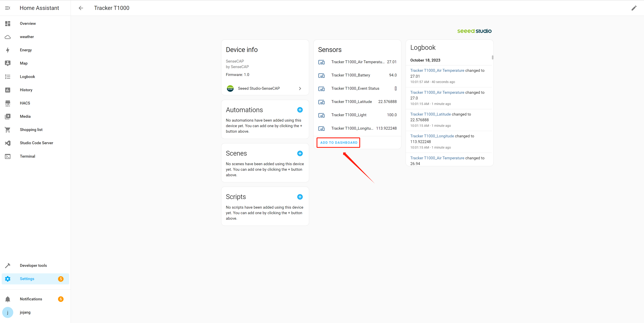The height and width of the screenshot is (323, 644).
Task: Click the Logbook panel scrollbar
Action: (x=492, y=58)
